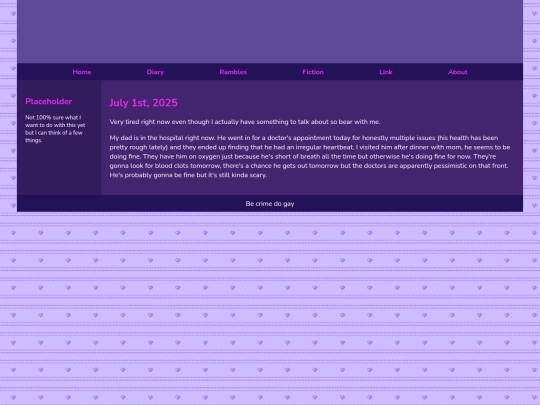This screenshot has height=405, width=540.
Task: Navigate to the Fiction page
Action: click(313, 72)
